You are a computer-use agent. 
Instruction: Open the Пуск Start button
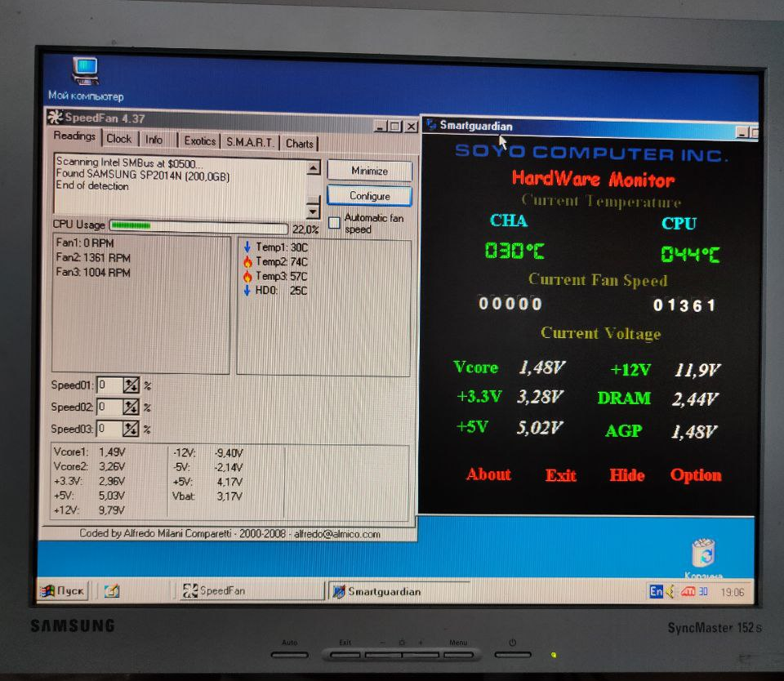coord(64,590)
